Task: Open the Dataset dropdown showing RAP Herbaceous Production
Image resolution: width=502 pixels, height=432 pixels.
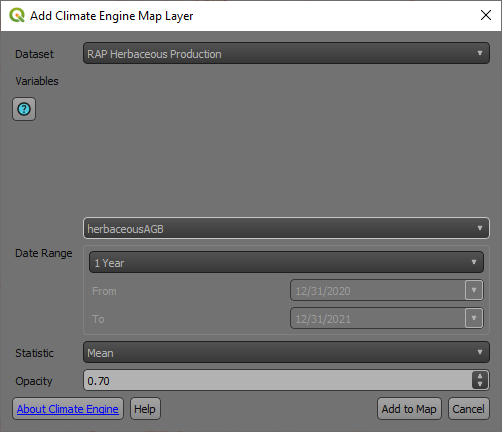Action: [286, 53]
